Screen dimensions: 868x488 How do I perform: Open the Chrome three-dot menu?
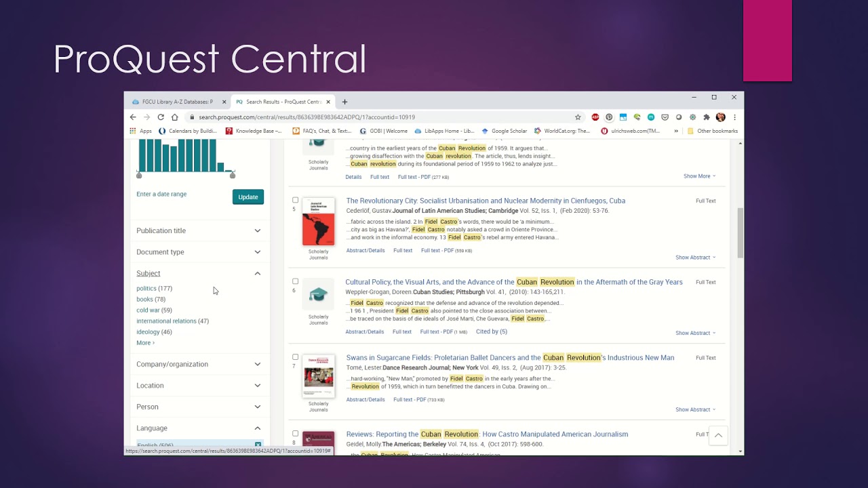pos(734,117)
